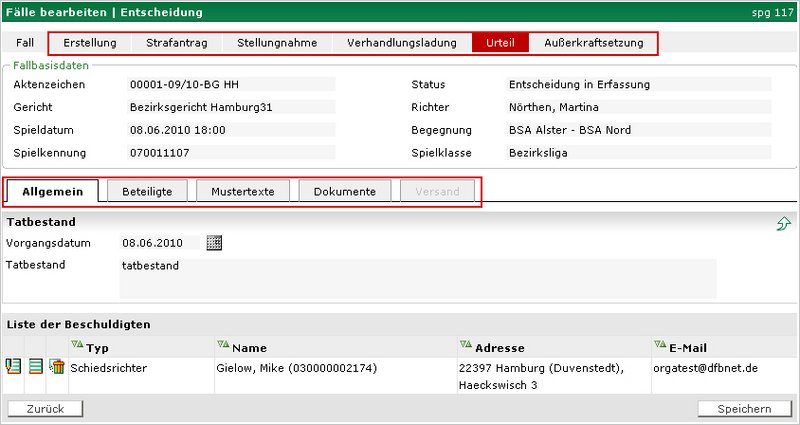Open the Außerkraftsetzung tab

point(593,43)
